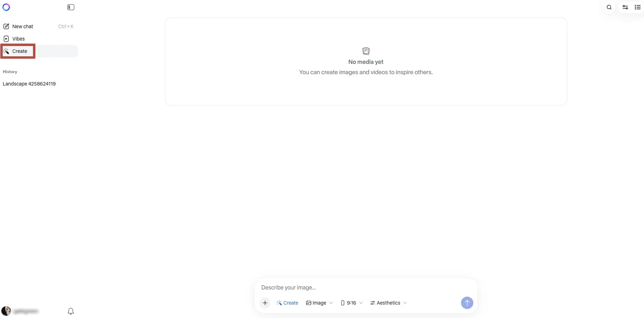The image size is (644, 318).
Task: Click the notifications bell icon
Action: [71, 311]
